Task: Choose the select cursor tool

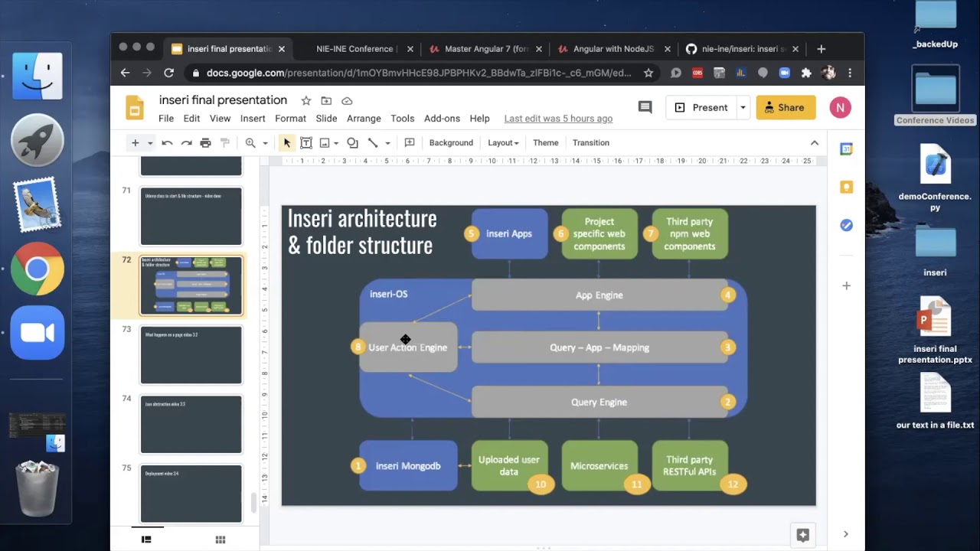Action: (x=287, y=143)
